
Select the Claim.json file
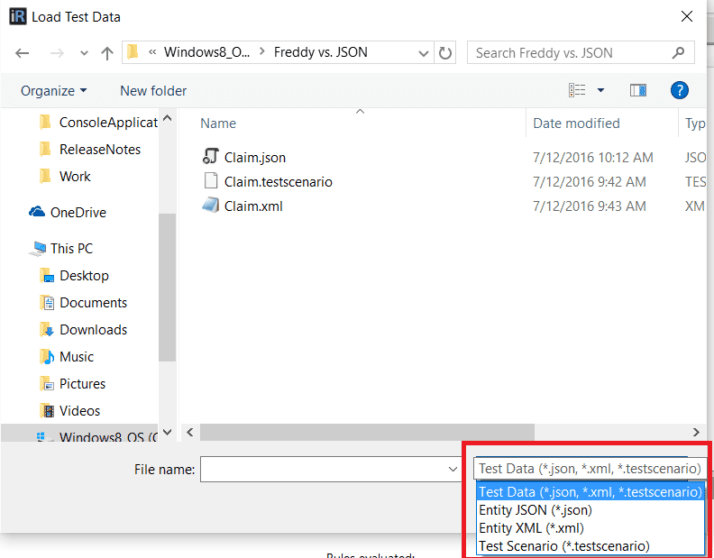(254, 157)
